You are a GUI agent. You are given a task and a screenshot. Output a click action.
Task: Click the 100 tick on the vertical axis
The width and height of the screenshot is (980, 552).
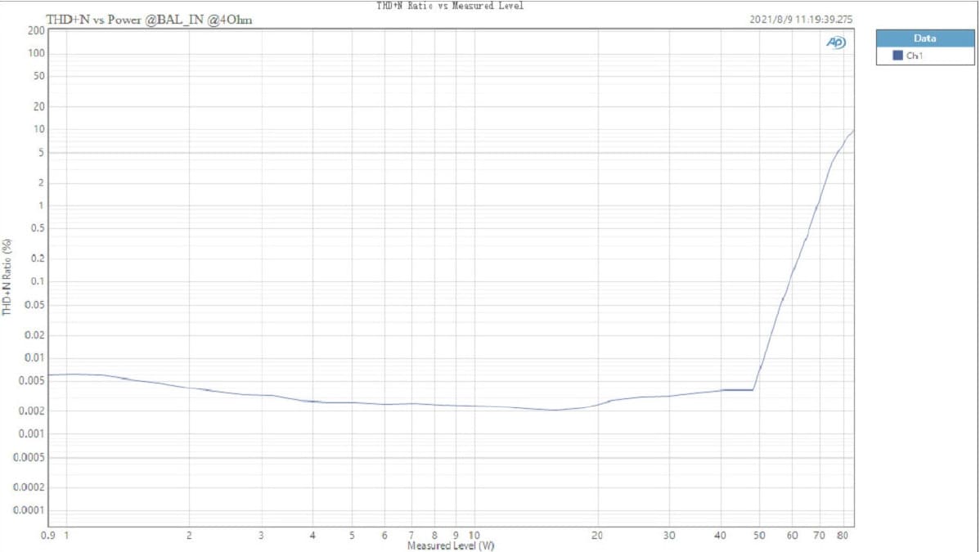[36, 53]
